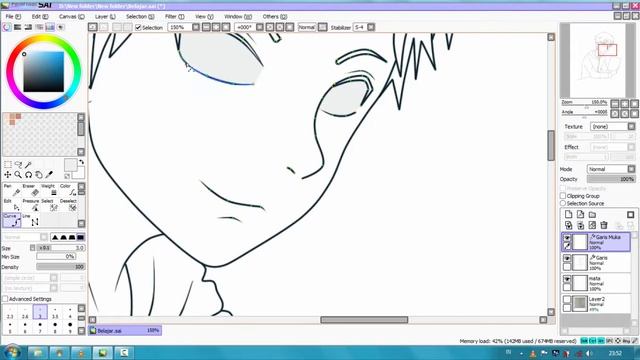Open the layer Mode dropdown
This screenshot has width=640, height=360.
(611, 169)
